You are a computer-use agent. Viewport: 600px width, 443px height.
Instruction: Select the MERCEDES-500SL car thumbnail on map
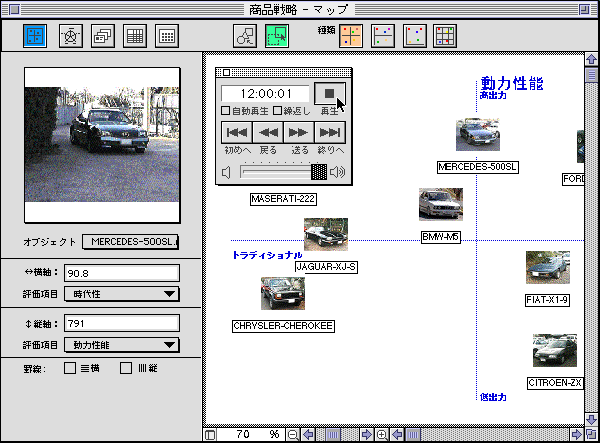[478, 134]
